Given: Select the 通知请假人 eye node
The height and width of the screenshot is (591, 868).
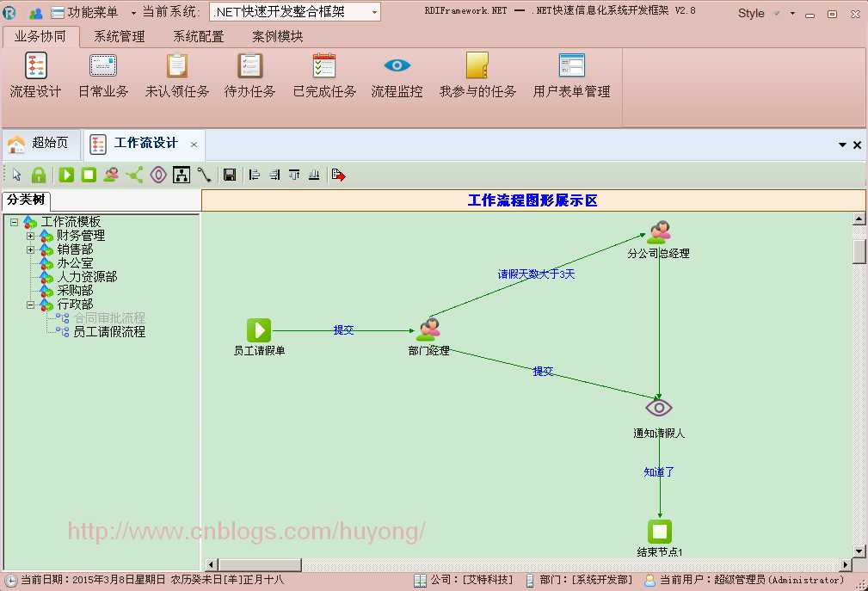Looking at the screenshot, I should pos(659,408).
